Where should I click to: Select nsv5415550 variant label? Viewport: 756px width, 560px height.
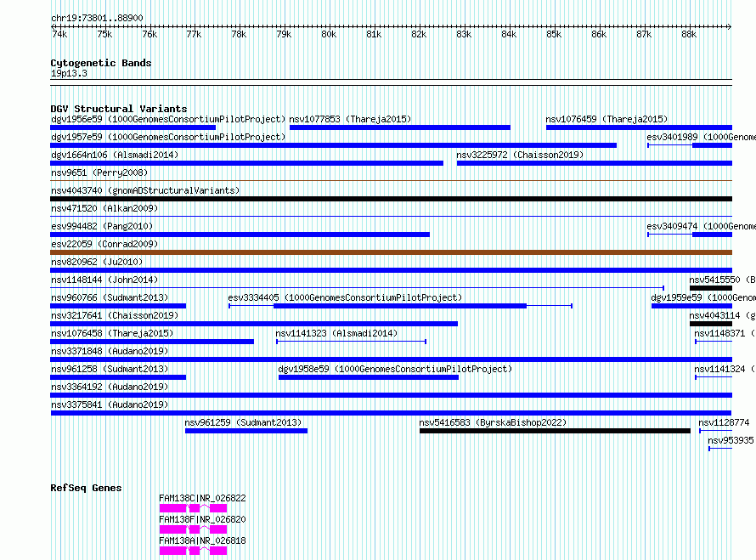(x=722, y=280)
